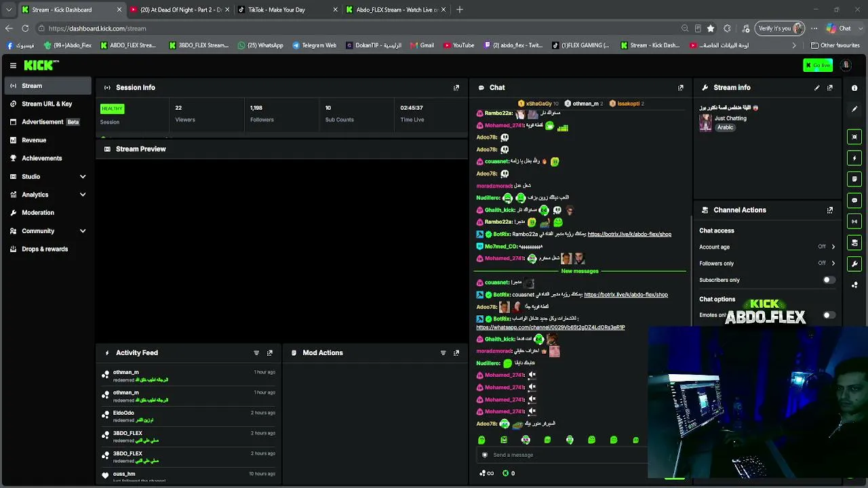Pop out the Channel Actions panel

click(x=830, y=210)
